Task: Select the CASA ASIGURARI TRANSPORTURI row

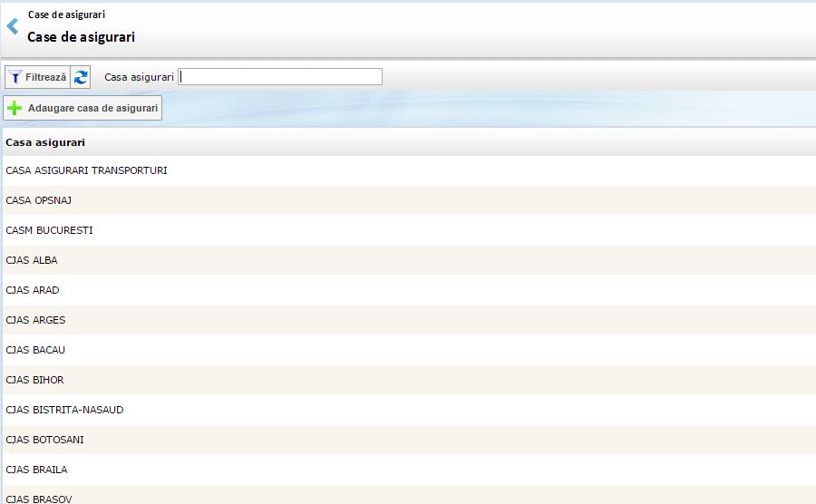Action: [86, 170]
